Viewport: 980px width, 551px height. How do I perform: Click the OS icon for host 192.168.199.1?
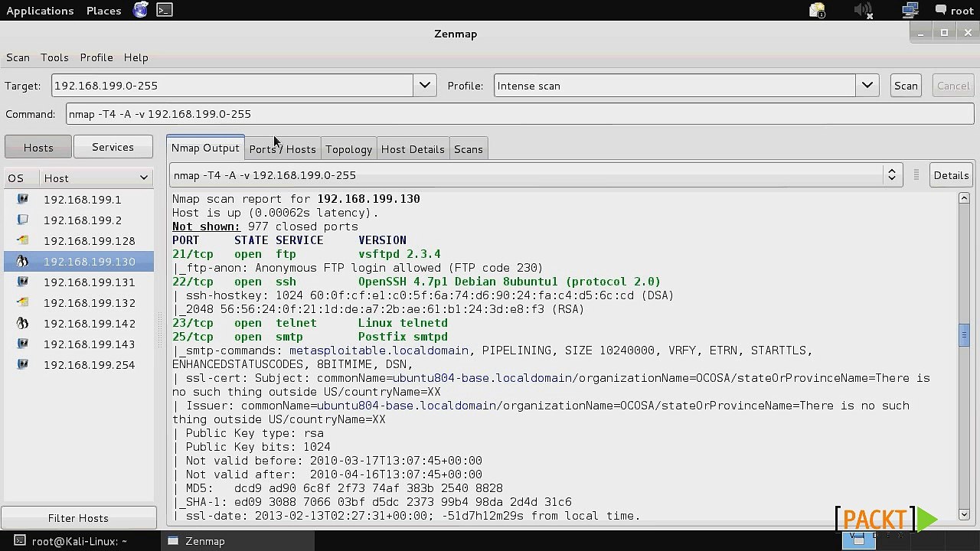(x=23, y=199)
